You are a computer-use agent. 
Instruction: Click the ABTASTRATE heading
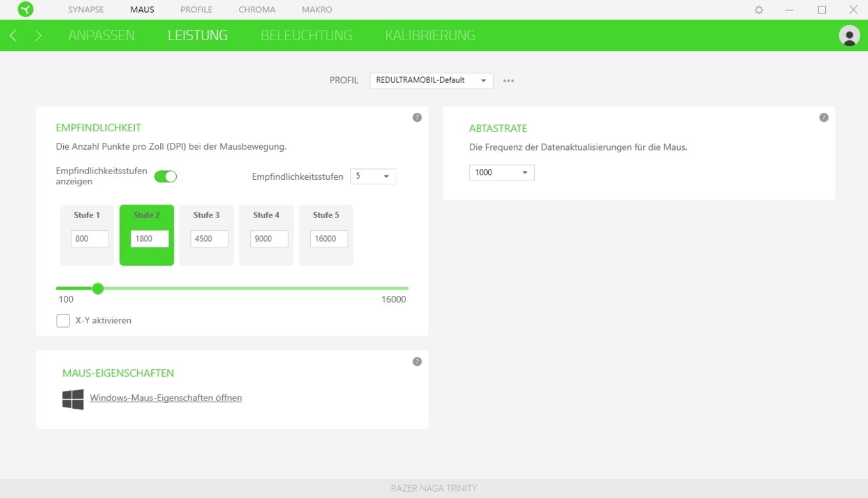point(498,128)
